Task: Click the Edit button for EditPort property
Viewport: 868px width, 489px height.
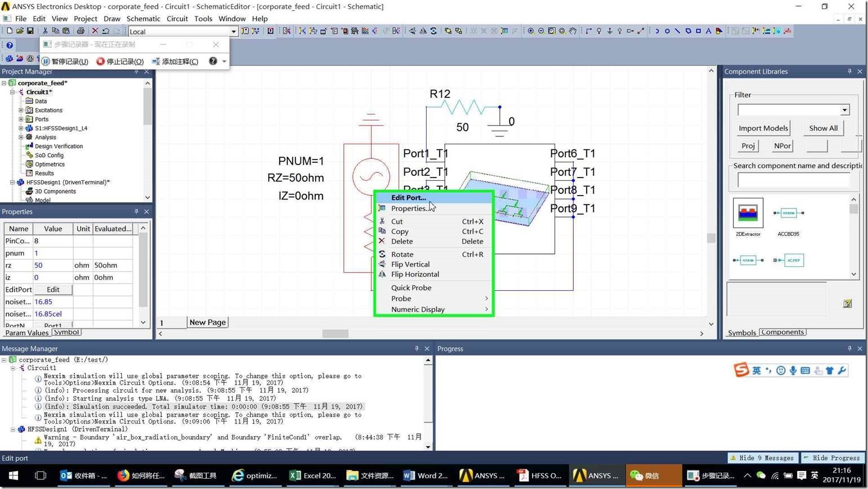Action: (x=53, y=290)
